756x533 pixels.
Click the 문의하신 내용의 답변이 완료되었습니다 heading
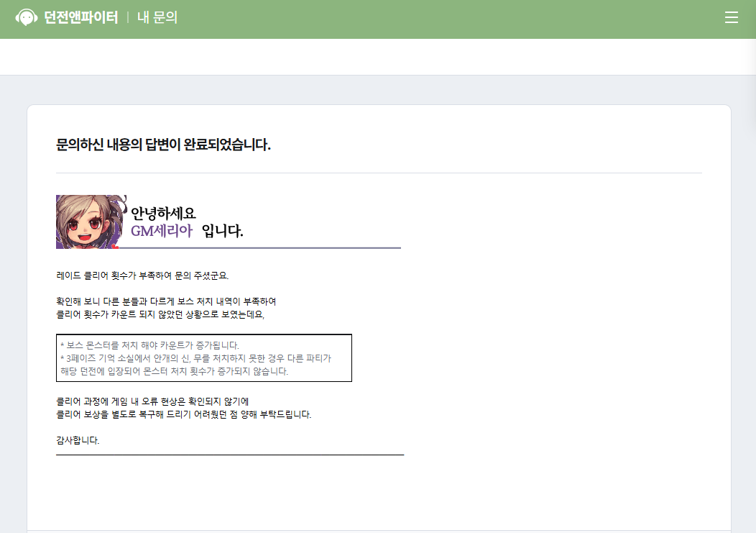[x=163, y=145]
